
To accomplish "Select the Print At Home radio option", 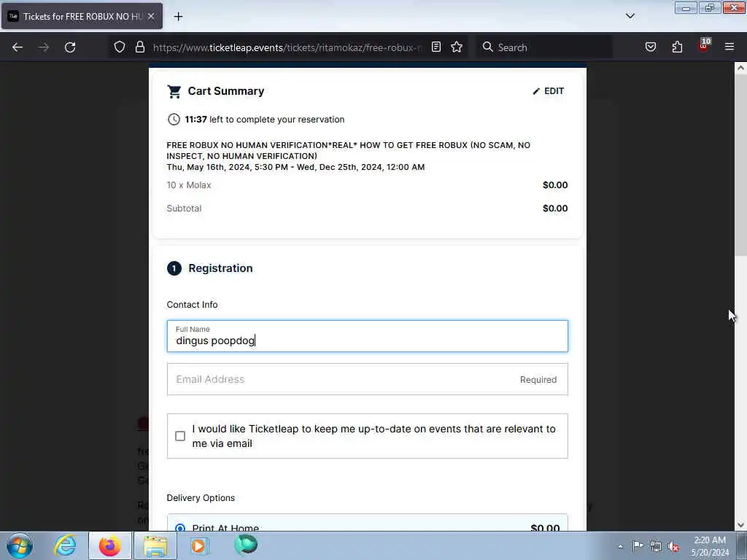I will pyautogui.click(x=180, y=528).
